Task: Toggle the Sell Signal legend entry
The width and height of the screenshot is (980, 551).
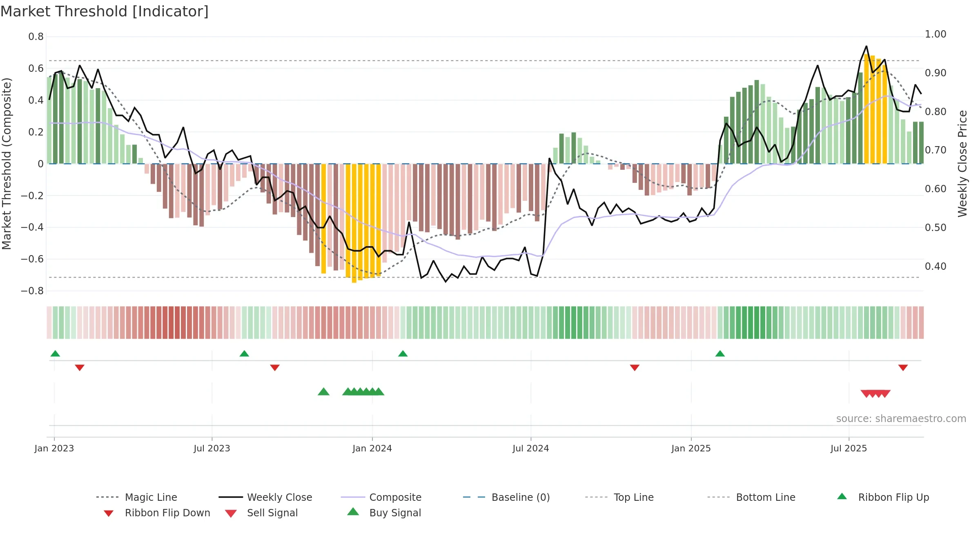Action: pos(261,513)
